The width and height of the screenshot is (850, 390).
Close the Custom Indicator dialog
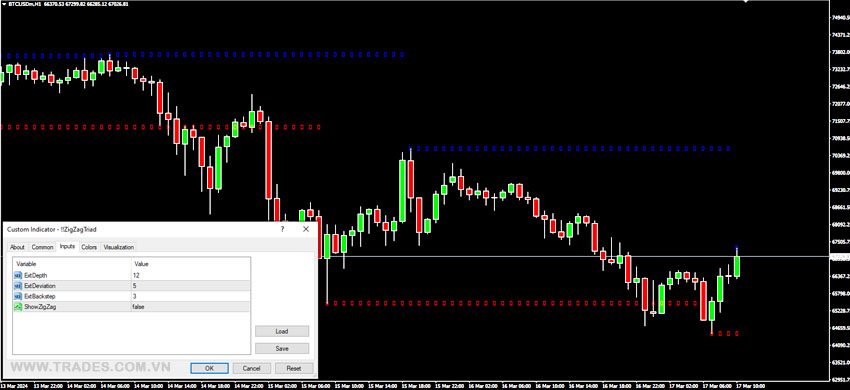pyautogui.click(x=306, y=229)
